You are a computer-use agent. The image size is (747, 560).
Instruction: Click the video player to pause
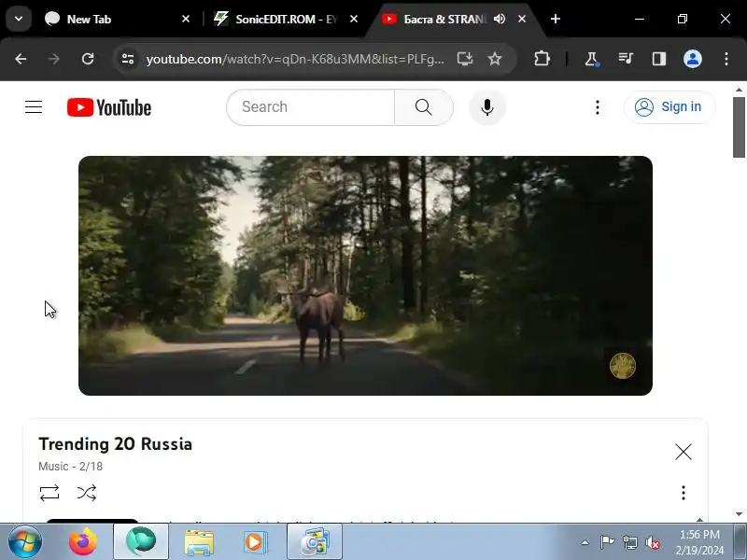(x=365, y=275)
